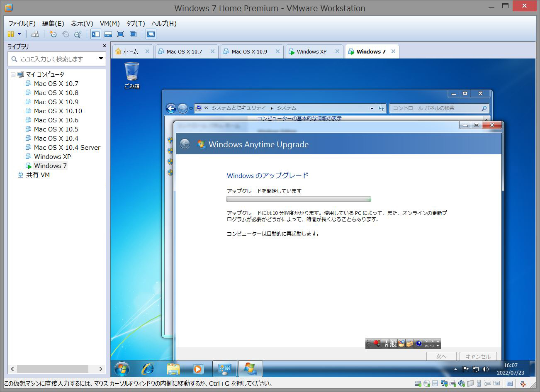Image resolution: width=540 pixels, height=392 pixels.
Task: Take a snapshot of this virtual machine
Action: pos(53,34)
